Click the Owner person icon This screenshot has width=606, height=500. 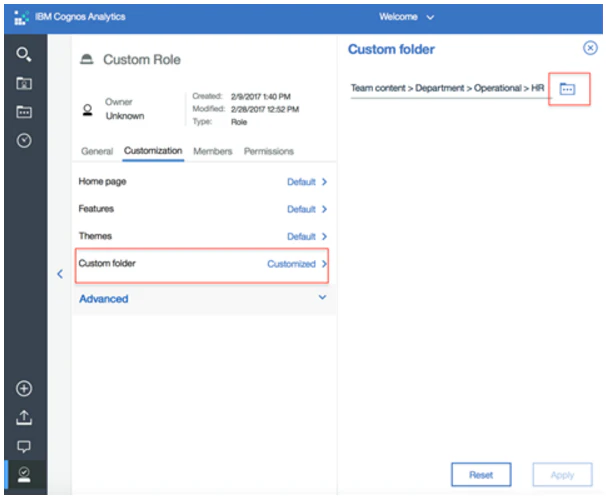[88, 110]
